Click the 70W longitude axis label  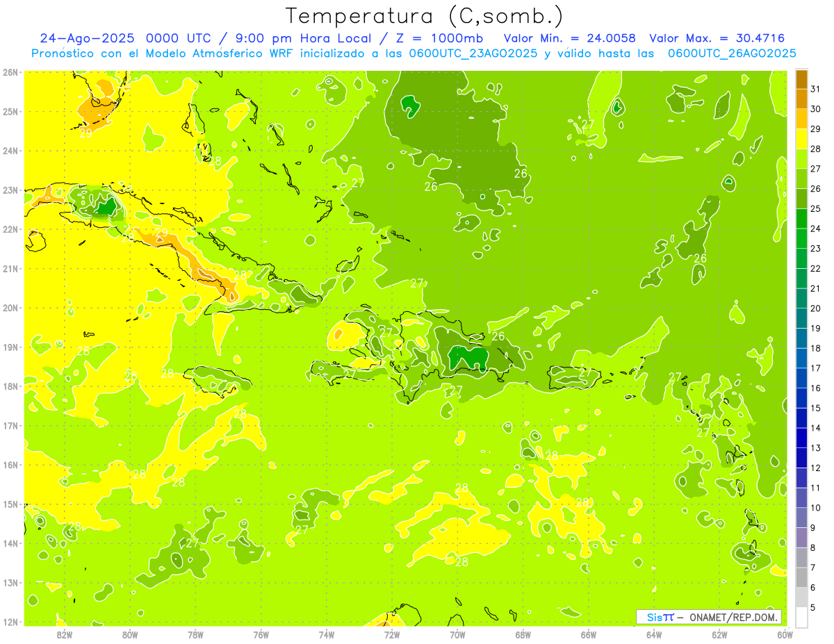click(457, 634)
